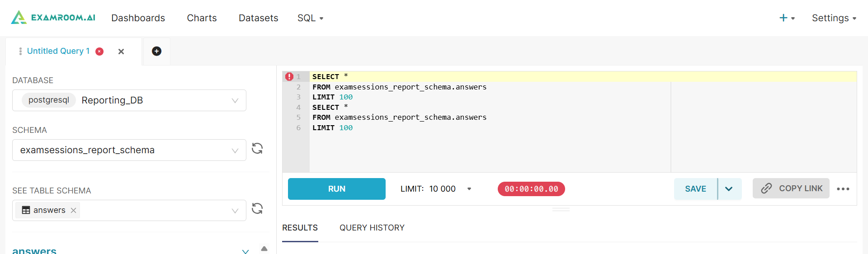868x254 pixels.
Task: Click the error indicator on line 1
Action: [x=289, y=77]
